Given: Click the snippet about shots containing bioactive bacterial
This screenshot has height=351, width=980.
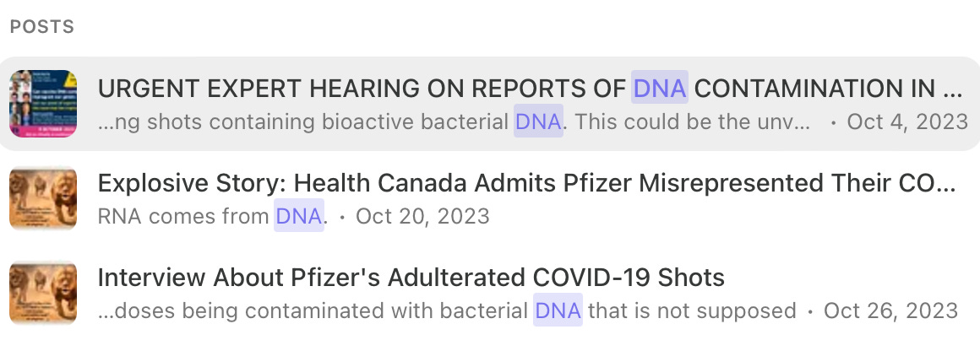Looking at the screenshot, I should pos(303,121).
